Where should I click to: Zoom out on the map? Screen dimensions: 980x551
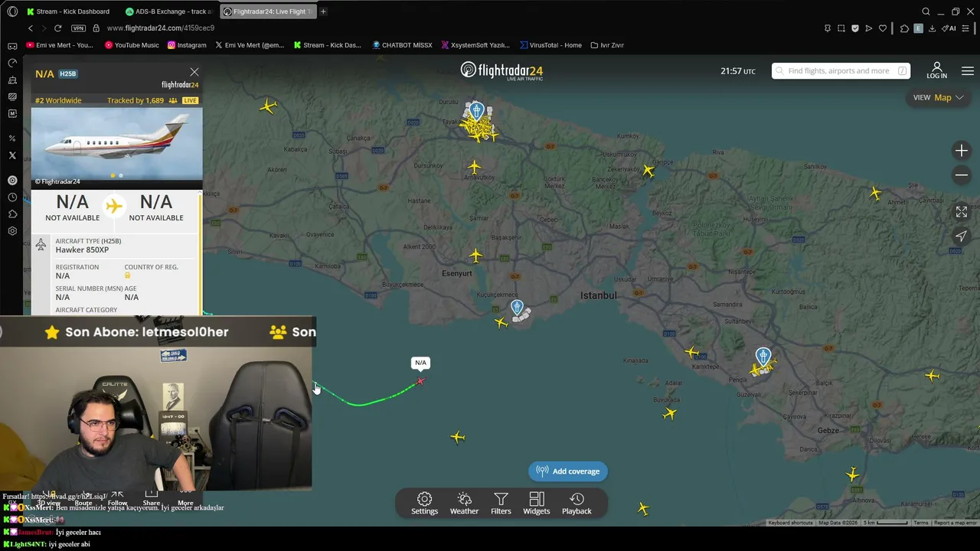click(962, 175)
